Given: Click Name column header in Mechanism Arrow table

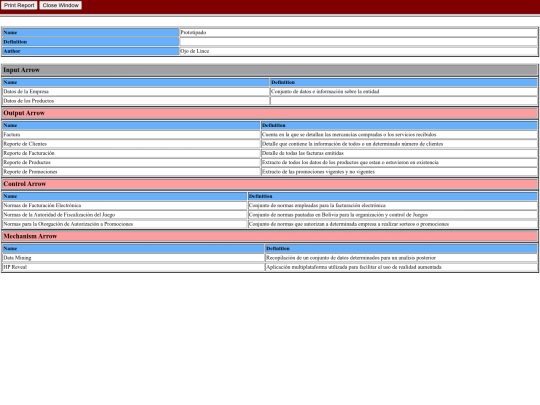Looking at the screenshot, I should pyautogui.click(x=133, y=249).
